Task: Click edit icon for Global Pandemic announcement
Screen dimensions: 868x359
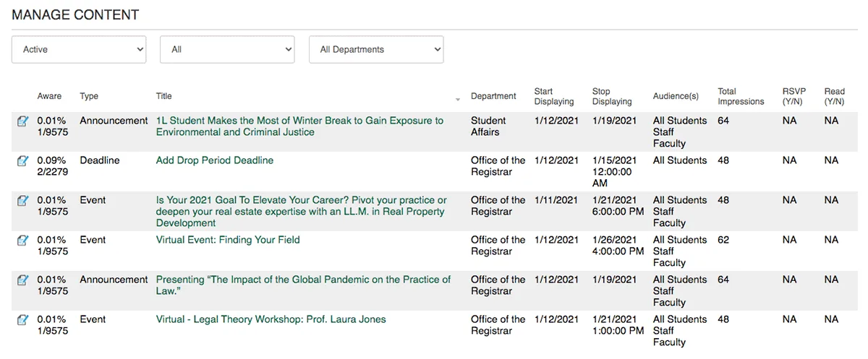Action: coord(22,280)
